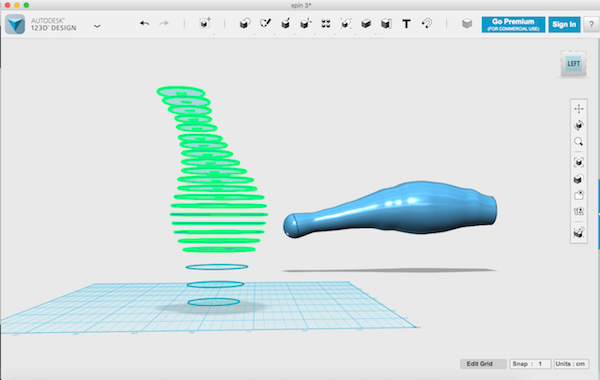Screen dimensions: 600x380
Task: Click the LEFT face of view cube
Action: coord(573,64)
